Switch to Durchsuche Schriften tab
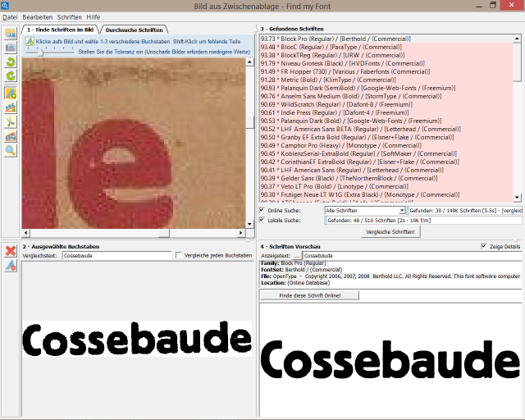This screenshot has height=420, width=525. point(134,30)
